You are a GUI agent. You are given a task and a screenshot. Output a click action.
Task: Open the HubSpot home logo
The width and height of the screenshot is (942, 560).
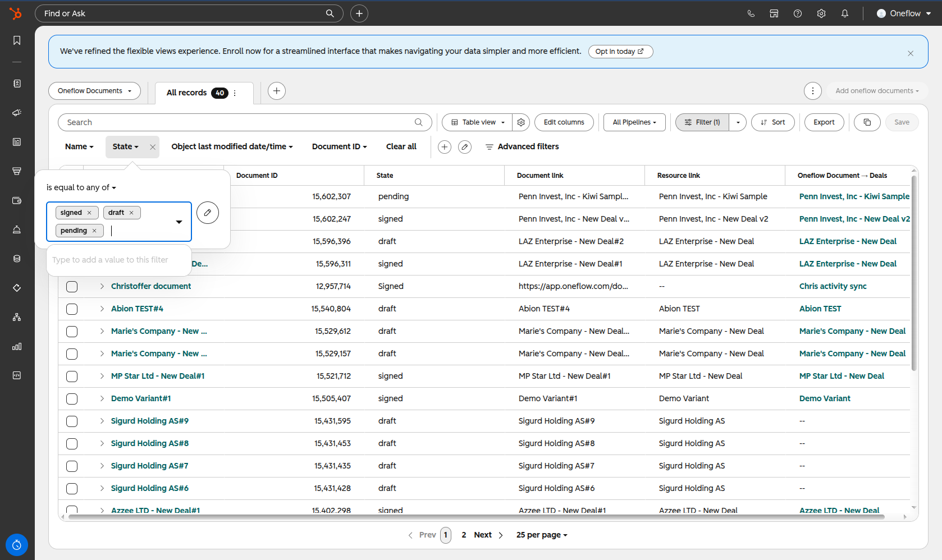(x=16, y=13)
